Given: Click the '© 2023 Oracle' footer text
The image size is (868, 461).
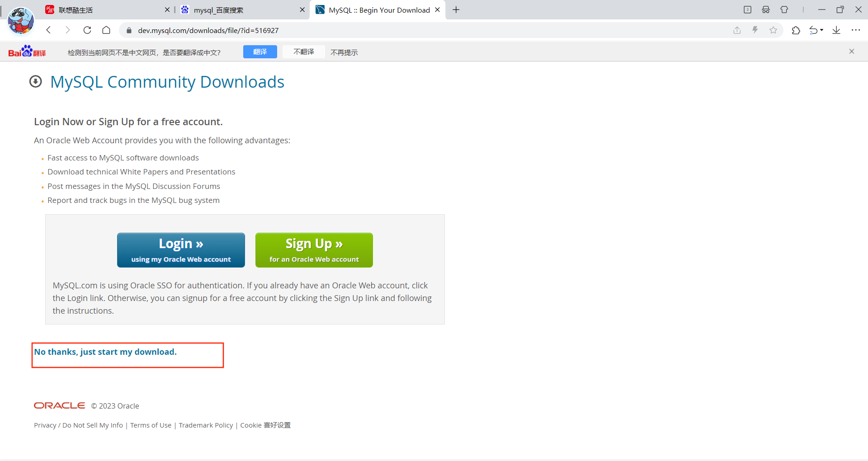Looking at the screenshot, I should click(115, 406).
